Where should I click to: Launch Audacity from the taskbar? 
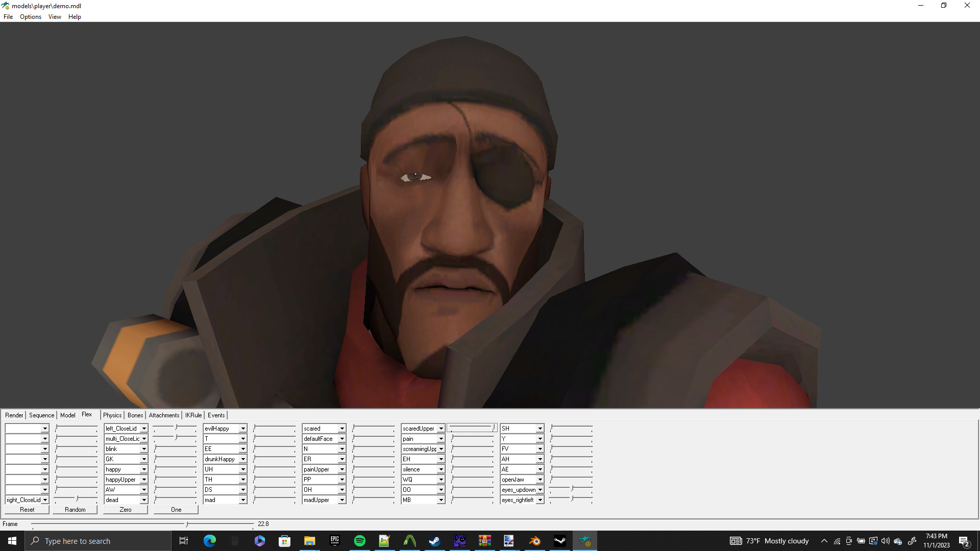410,540
